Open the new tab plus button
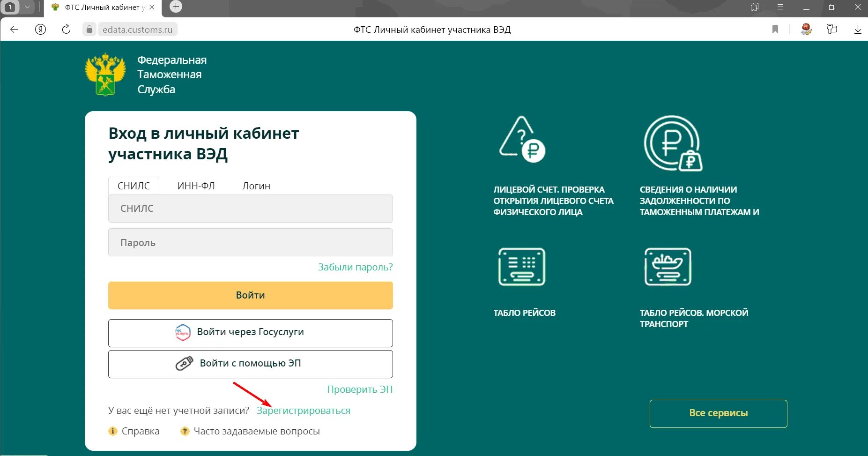This screenshot has width=868, height=456. tap(176, 7)
